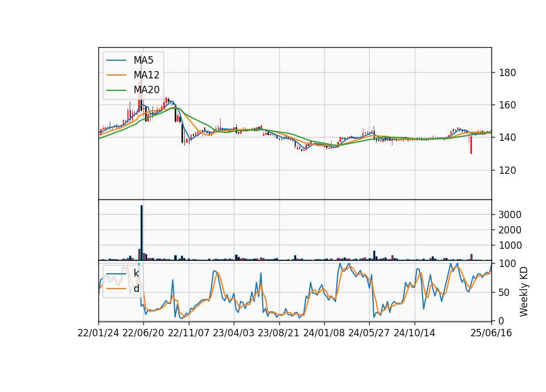Click the tallest volume bar above 3000
Screen dimensions: 546x392
142,233
